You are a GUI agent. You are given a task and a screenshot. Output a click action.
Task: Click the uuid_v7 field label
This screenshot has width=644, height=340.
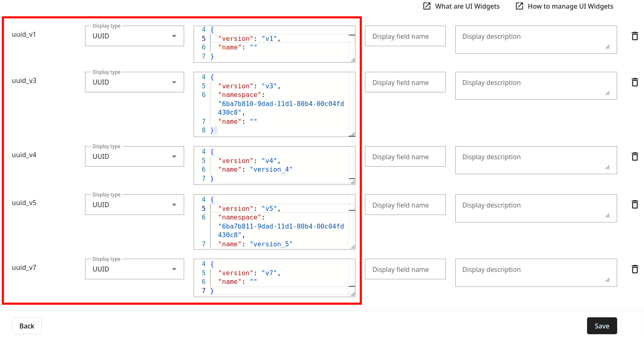pos(24,267)
